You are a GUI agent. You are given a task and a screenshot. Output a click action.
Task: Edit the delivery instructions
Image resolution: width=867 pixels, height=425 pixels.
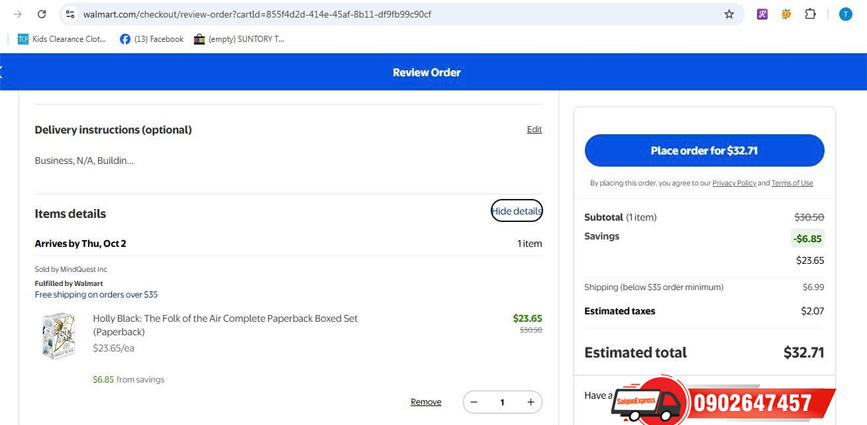[534, 129]
